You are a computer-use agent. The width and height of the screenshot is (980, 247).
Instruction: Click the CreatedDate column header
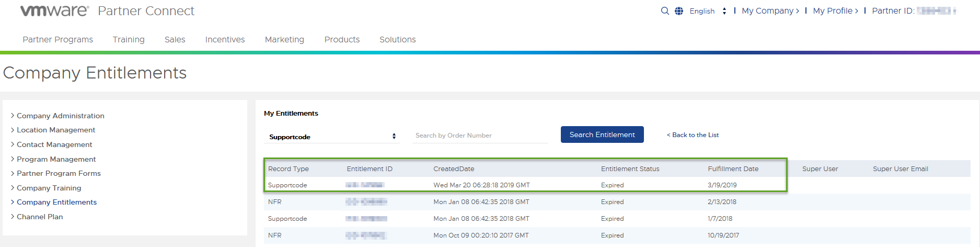454,169
